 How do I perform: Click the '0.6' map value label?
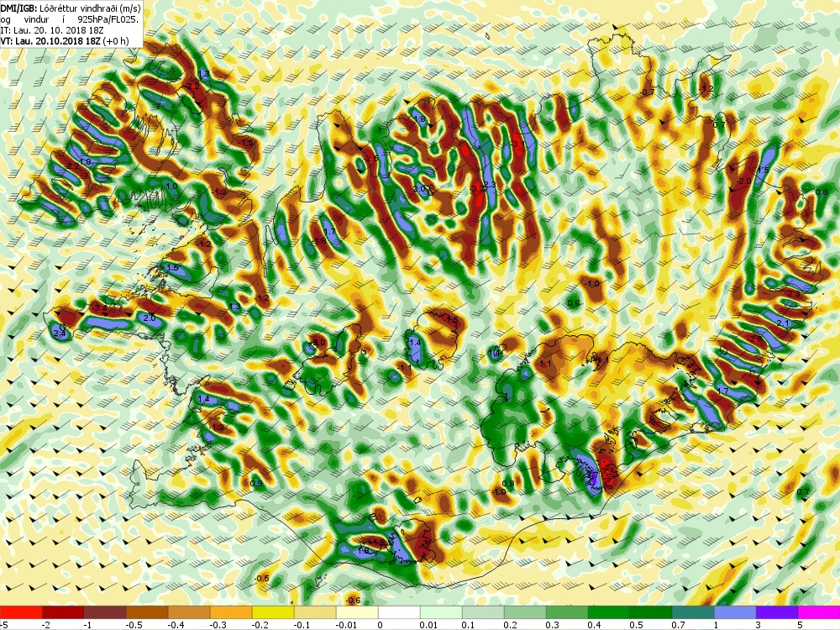(x=573, y=302)
